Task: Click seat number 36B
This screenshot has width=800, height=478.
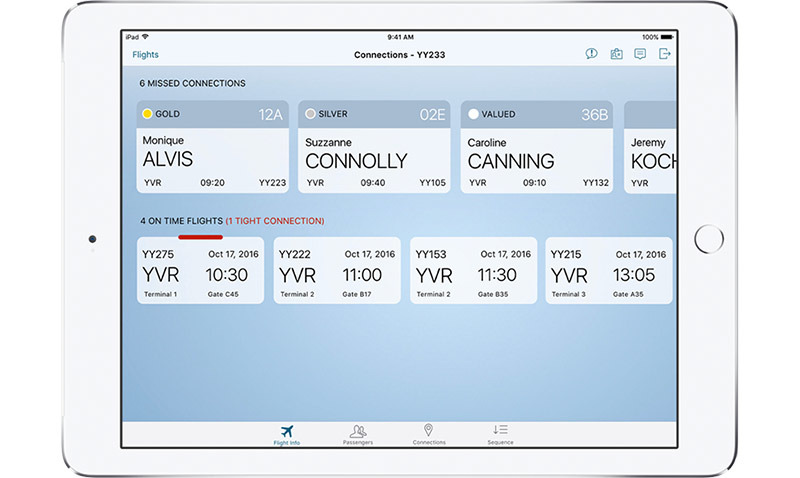Action: coord(594,115)
